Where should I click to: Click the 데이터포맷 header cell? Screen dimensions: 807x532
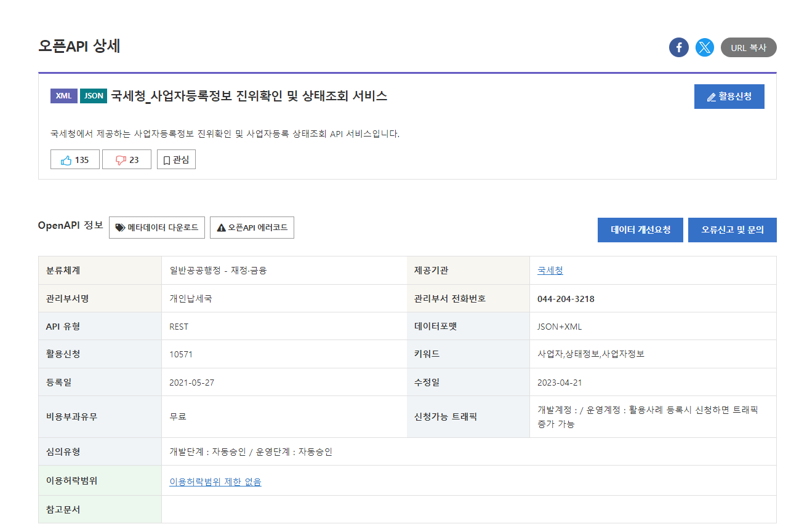[x=468, y=326]
